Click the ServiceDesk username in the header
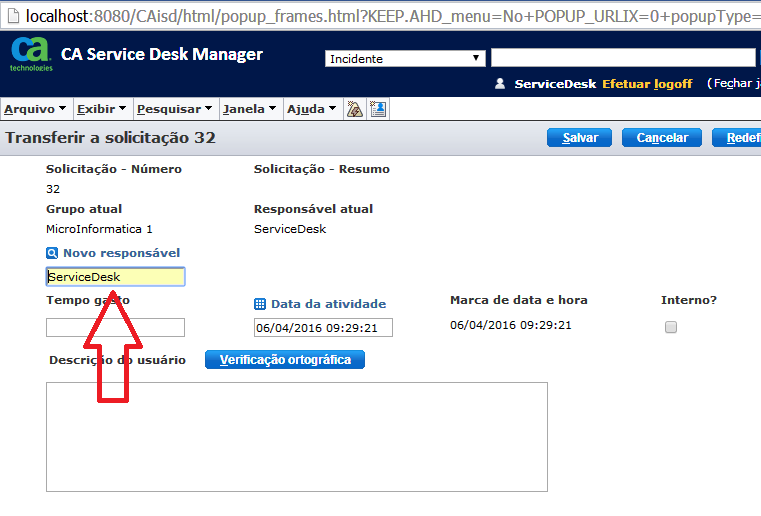 point(555,84)
